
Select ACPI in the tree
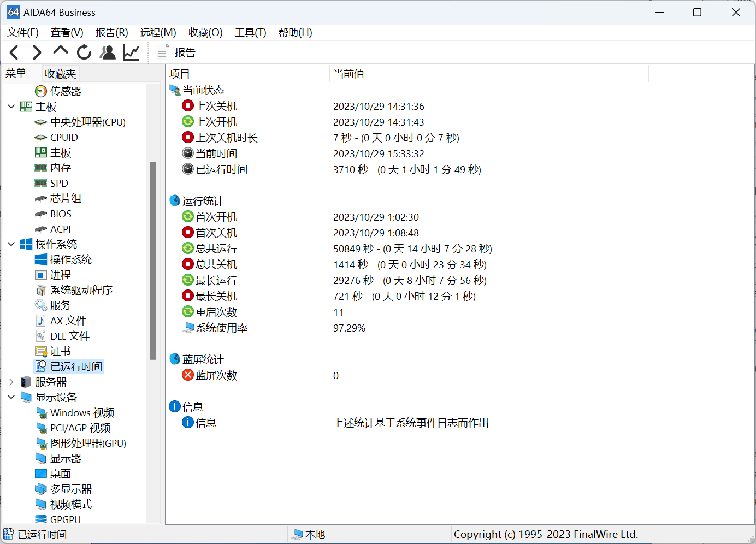coord(61,229)
